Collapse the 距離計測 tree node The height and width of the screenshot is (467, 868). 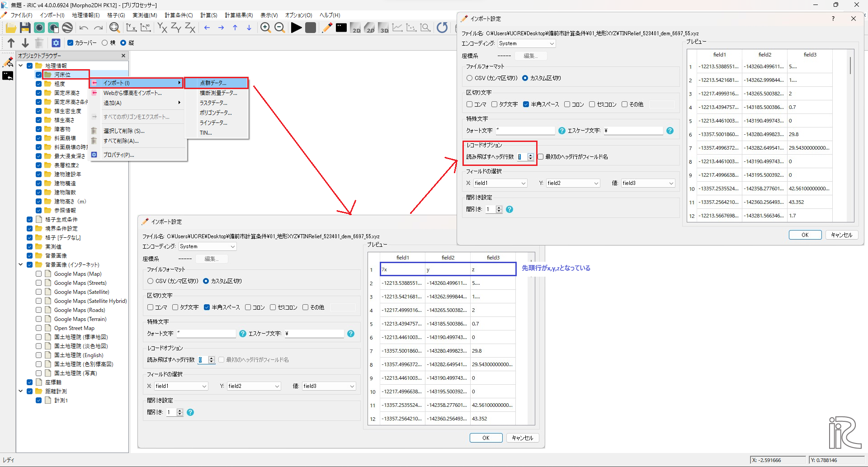[x=21, y=391]
